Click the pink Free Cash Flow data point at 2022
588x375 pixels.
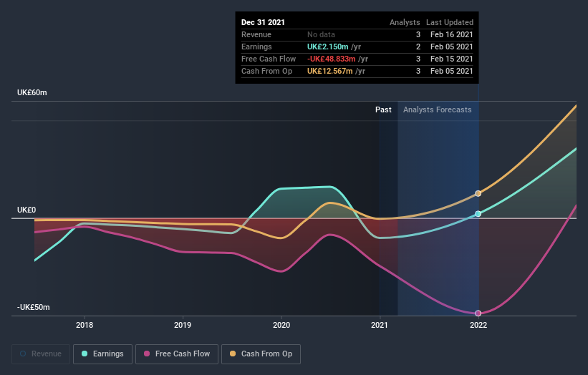[x=478, y=313]
